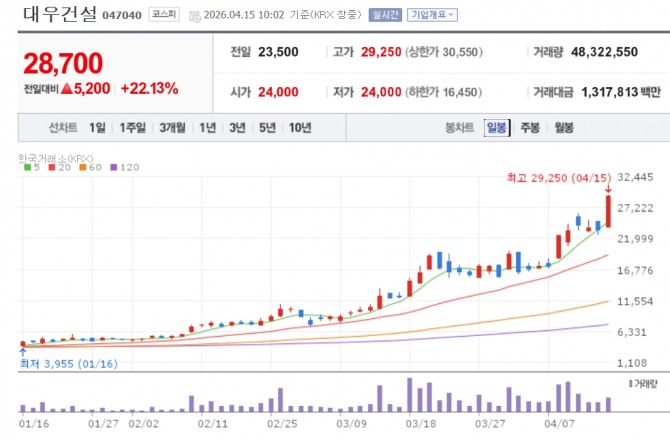Click the 02/25 date axis label
Viewport: 670px width, 440px height.
(x=282, y=424)
